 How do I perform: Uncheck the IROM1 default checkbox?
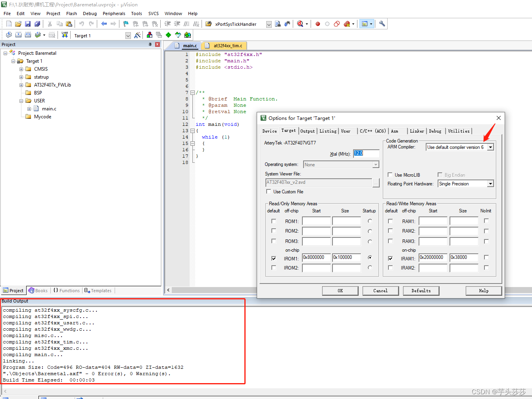273,258
